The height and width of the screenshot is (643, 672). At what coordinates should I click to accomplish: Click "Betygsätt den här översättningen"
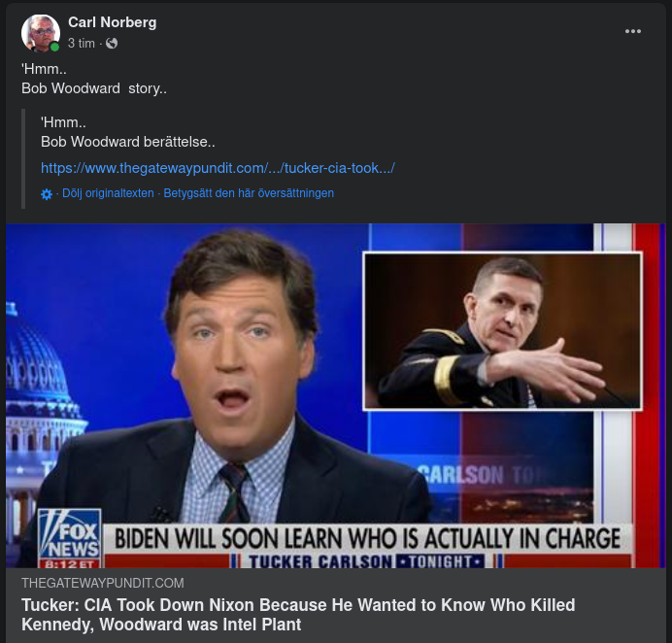(249, 193)
